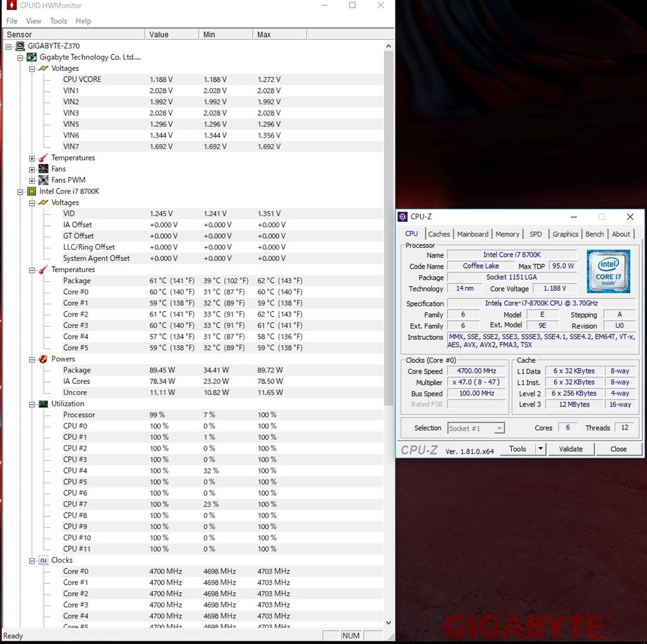Viewport: 647px width, 644px height.
Task: Click the Fans icon in sensor tree
Action: [x=44, y=169]
